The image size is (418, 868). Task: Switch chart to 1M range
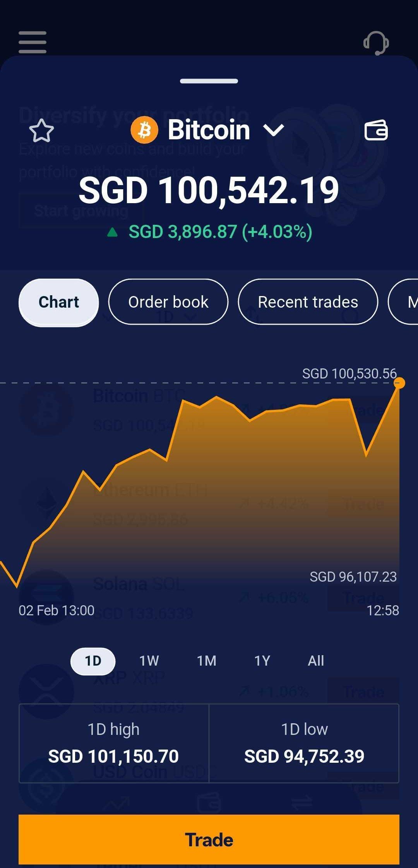[206, 661]
